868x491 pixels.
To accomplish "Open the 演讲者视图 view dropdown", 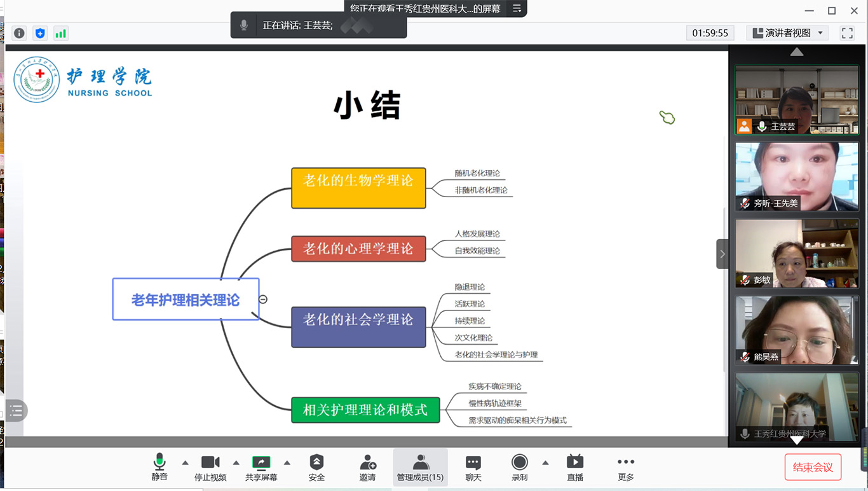I will point(787,33).
